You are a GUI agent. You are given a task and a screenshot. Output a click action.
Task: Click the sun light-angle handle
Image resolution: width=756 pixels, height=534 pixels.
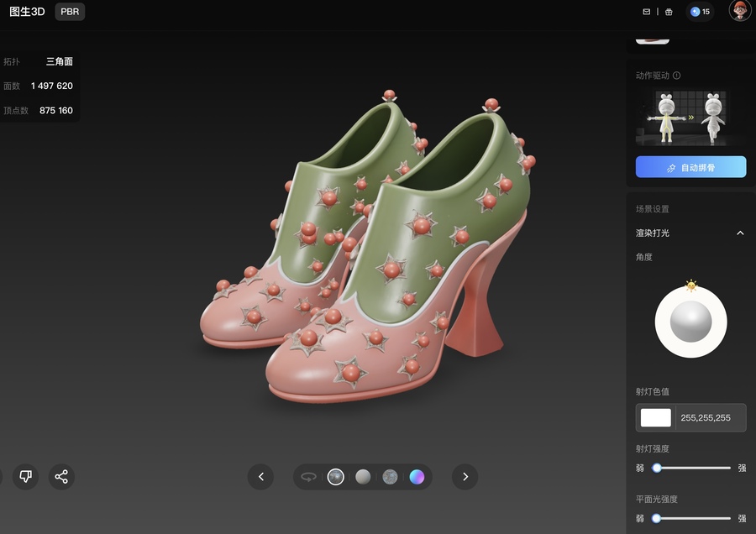click(691, 286)
